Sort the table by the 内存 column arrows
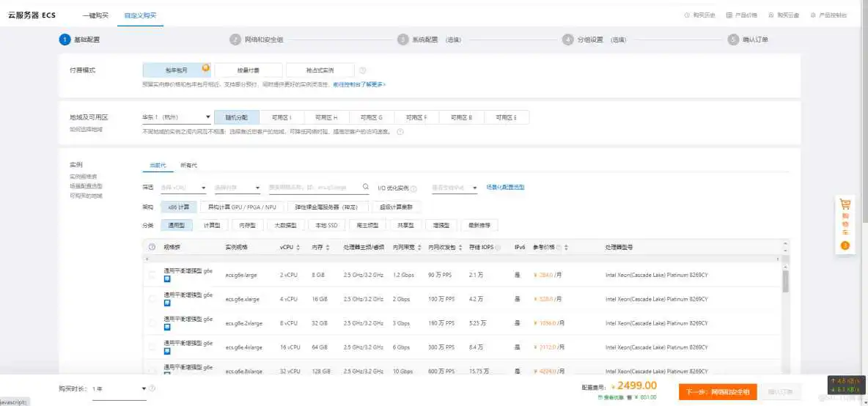The width and height of the screenshot is (868, 406). [x=328, y=247]
